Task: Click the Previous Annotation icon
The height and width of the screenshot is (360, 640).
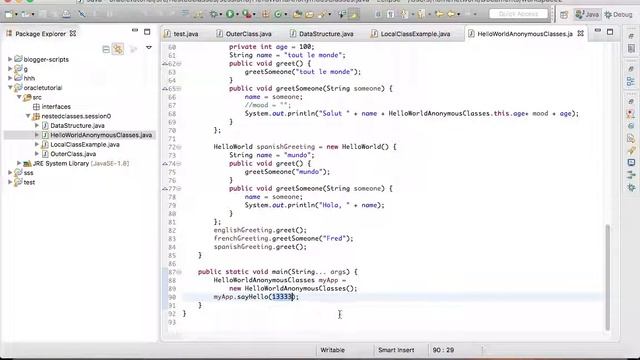Action: [x=422, y=14]
